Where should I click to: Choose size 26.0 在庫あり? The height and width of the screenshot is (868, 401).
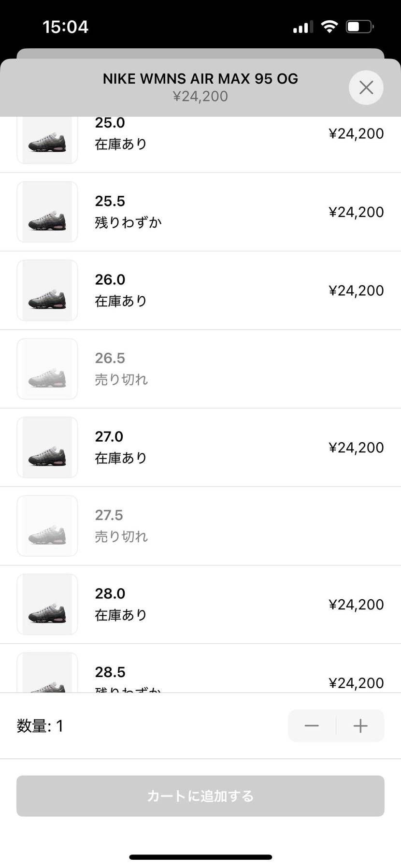(x=200, y=290)
